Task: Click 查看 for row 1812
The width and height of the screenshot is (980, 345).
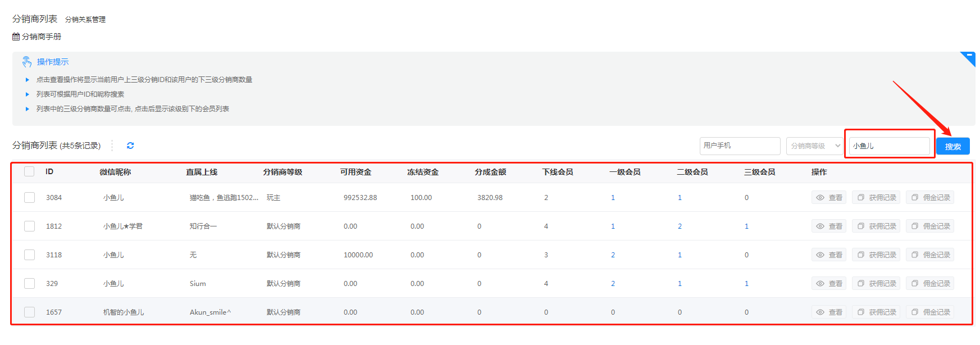Action: (829, 226)
